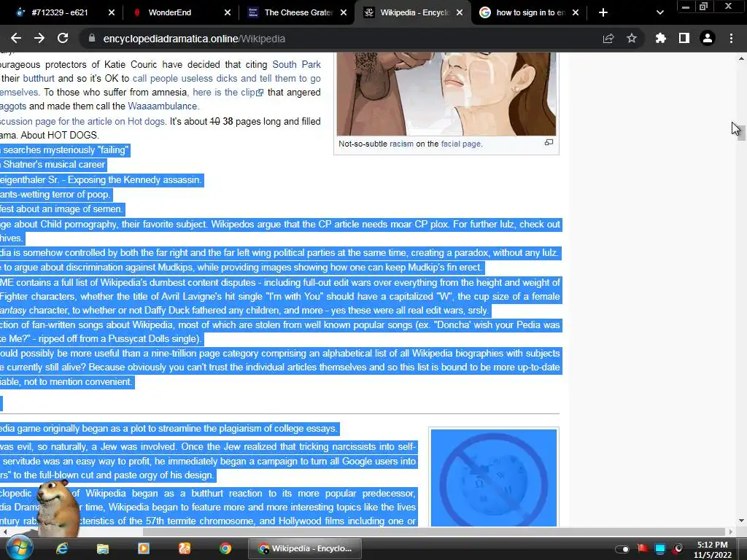Open the browser side panel
Image resolution: width=747 pixels, height=560 pixels.
point(684,38)
